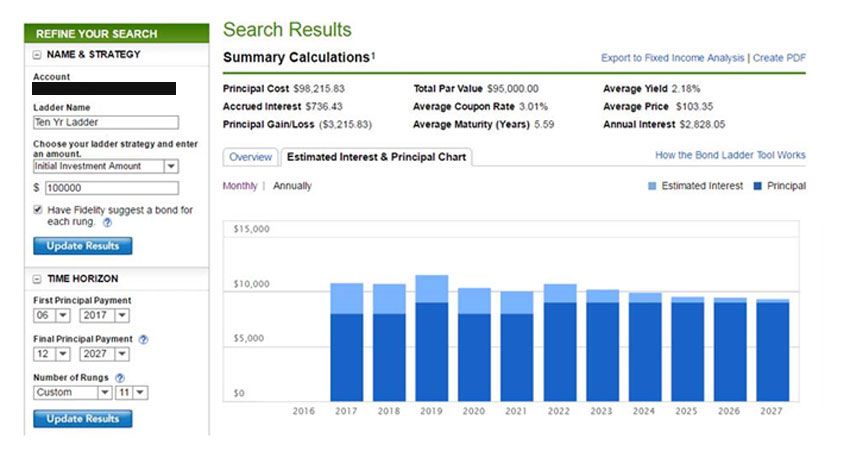Click help icon beside Fidelity suggest bond

coord(107,223)
